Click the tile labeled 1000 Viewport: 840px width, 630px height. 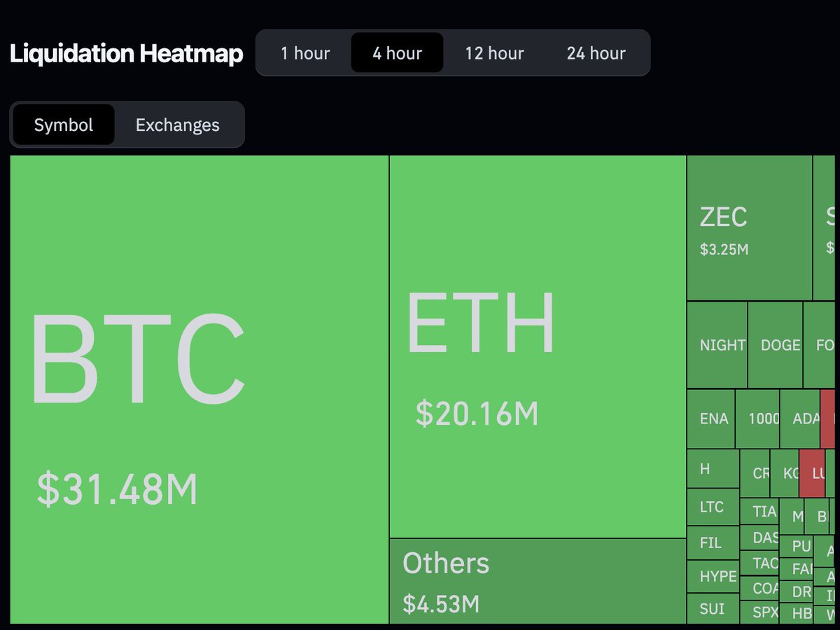pos(757,419)
